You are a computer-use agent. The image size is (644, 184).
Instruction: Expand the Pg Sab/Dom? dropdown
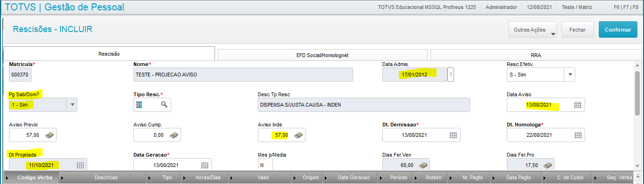[72, 105]
